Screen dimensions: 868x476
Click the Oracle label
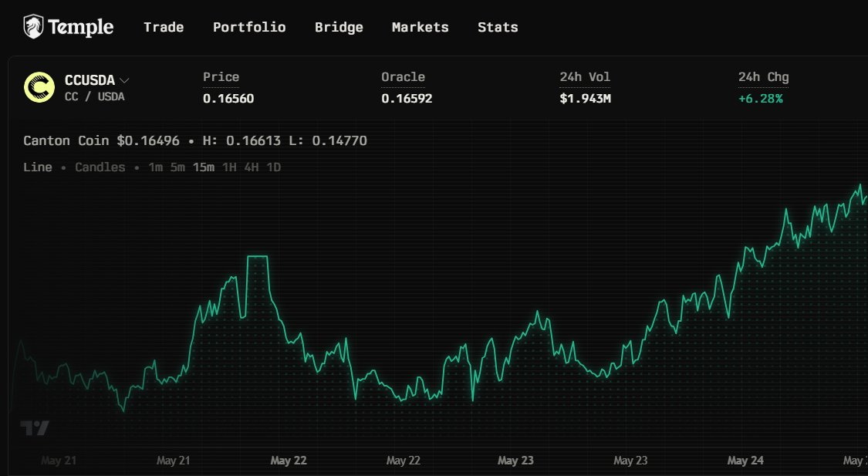coord(403,77)
